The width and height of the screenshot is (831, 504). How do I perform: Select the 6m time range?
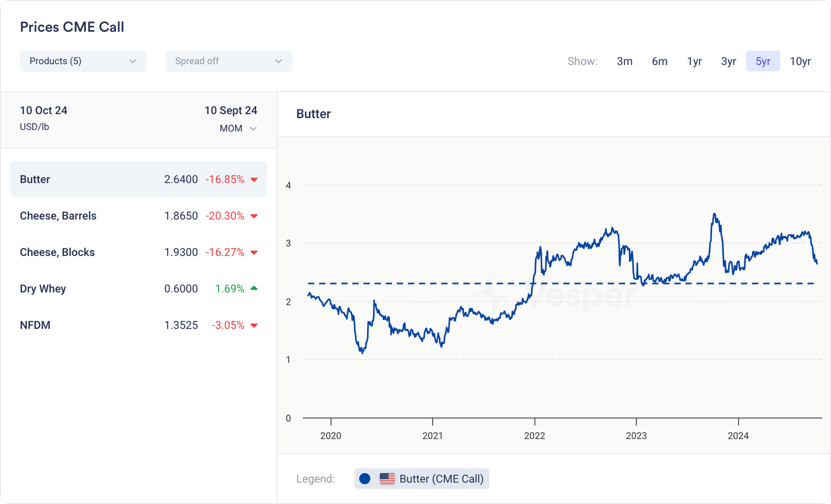tap(660, 61)
